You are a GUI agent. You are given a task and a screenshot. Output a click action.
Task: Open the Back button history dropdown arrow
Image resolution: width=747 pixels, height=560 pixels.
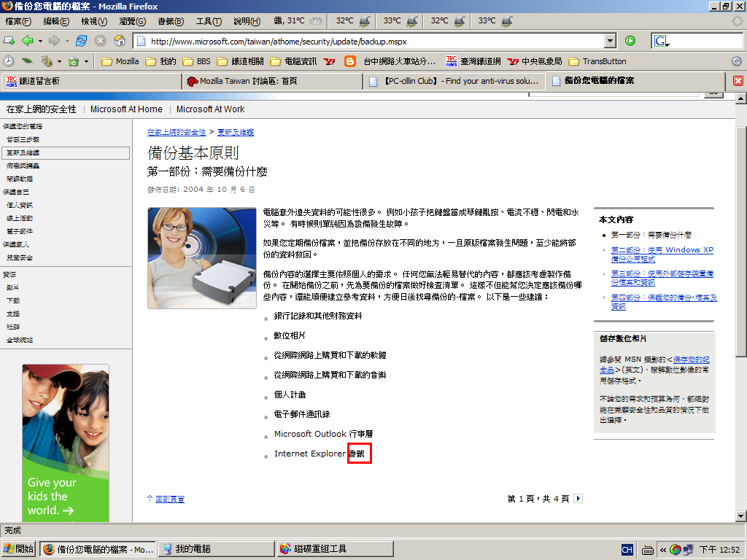click(x=40, y=41)
